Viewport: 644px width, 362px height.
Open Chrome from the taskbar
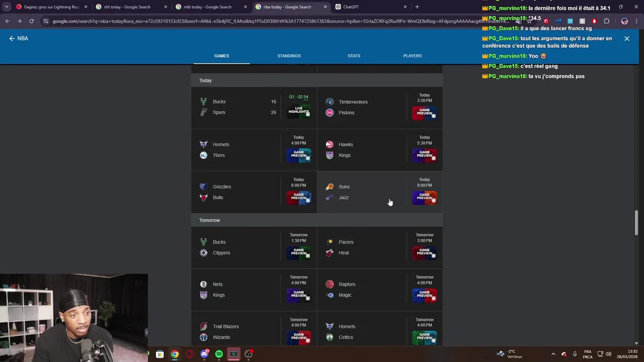(175, 354)
